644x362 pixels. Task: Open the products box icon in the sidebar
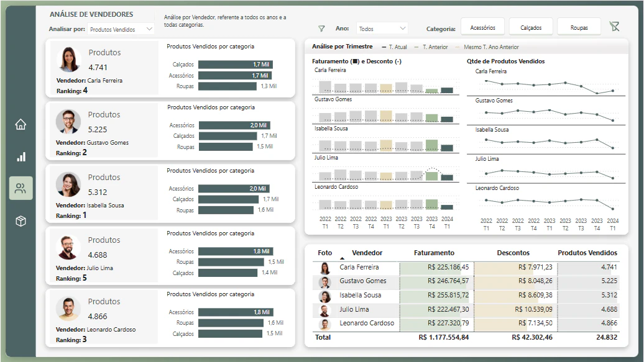(21, 221)
